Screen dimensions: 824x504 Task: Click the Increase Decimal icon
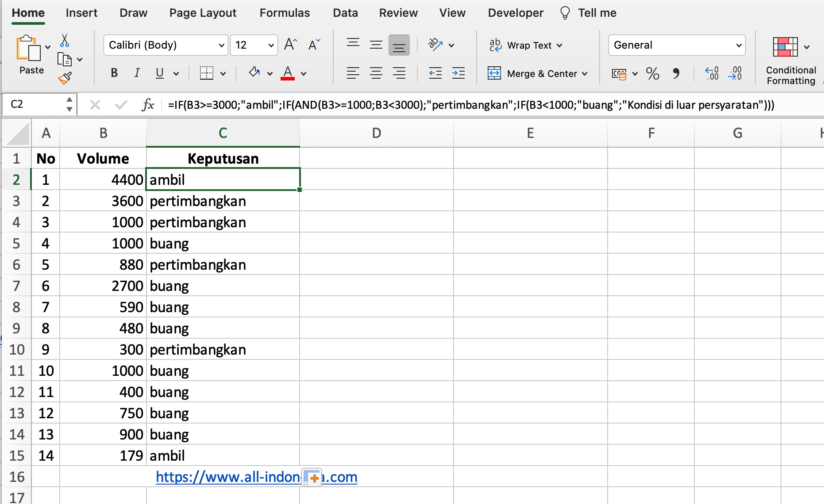click(712, 73)
